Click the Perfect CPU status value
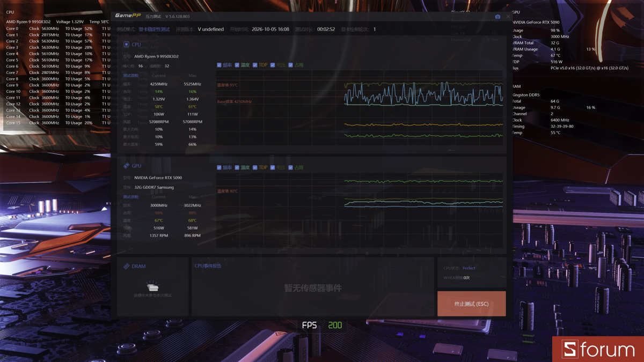Screen dimensions: 644x362 coord(469,268)
